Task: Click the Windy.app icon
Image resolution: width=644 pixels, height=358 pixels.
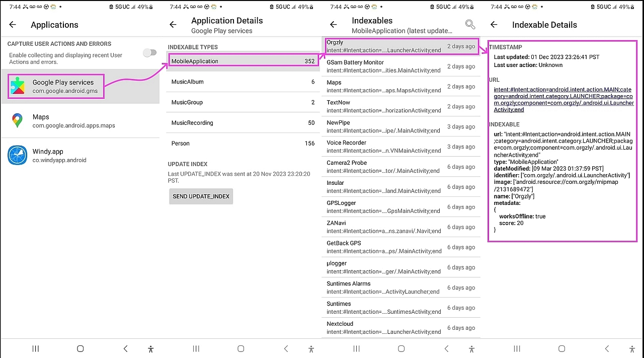Action: 18,155
